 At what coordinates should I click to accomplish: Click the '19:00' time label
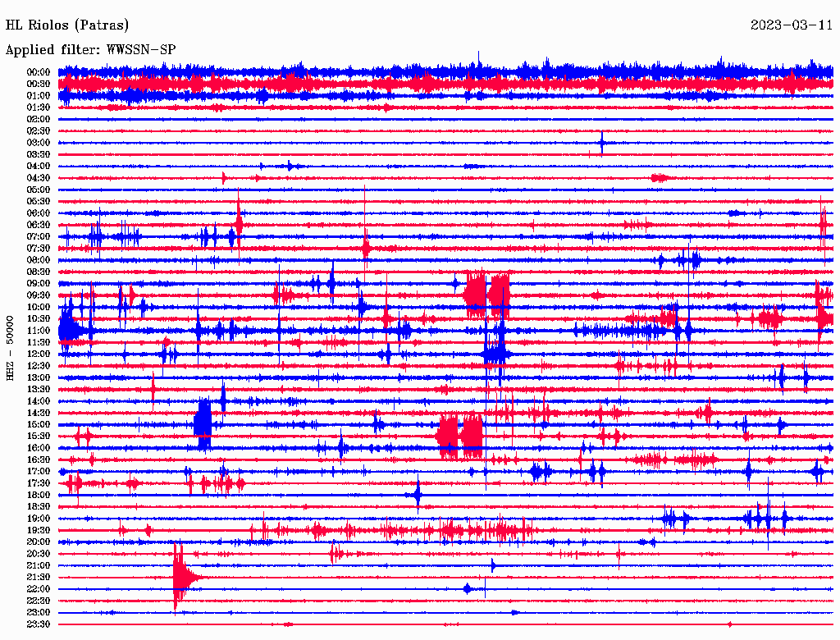39,519
